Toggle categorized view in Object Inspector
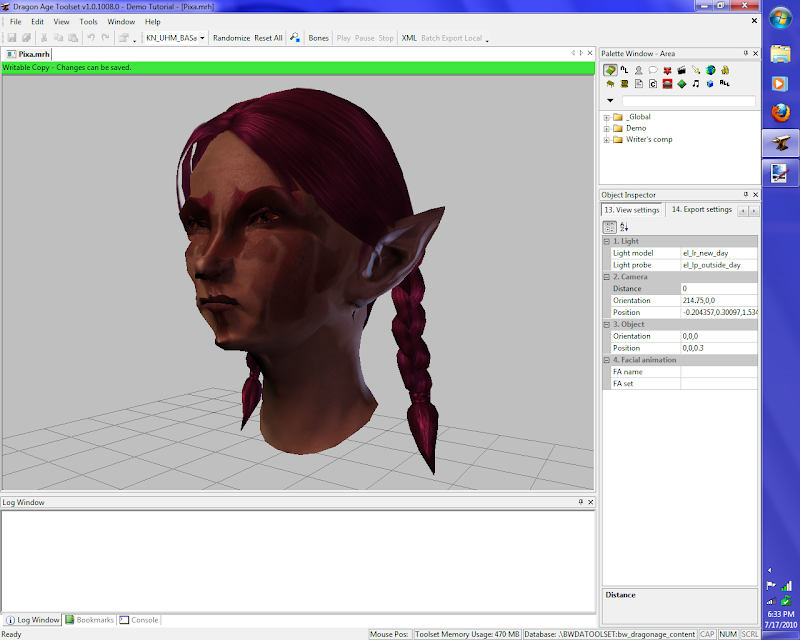 (x=610, y=227)
